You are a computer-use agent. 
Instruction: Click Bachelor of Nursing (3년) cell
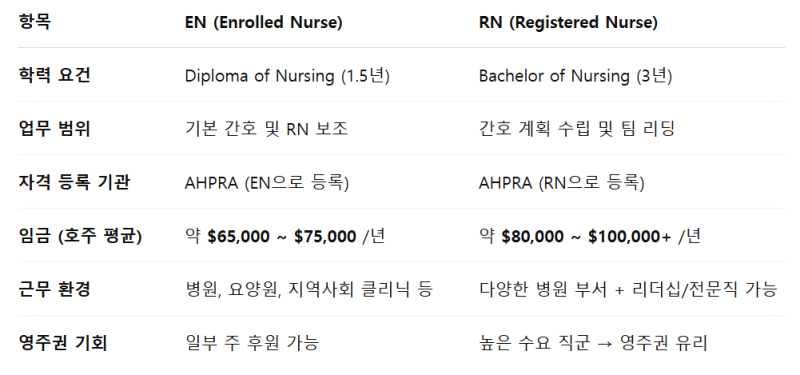point(576,76)
